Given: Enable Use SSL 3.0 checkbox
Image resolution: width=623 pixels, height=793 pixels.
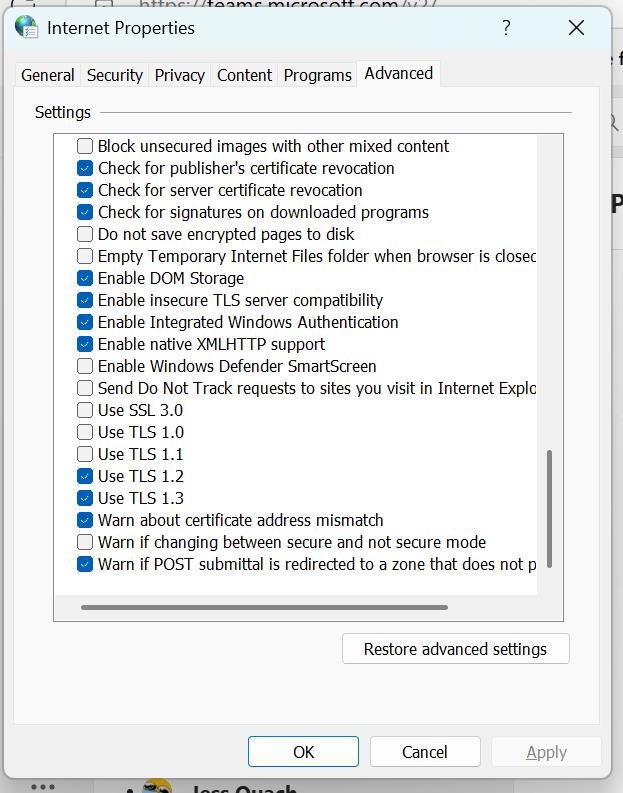Looking at the screenshot, I should 85,410.
